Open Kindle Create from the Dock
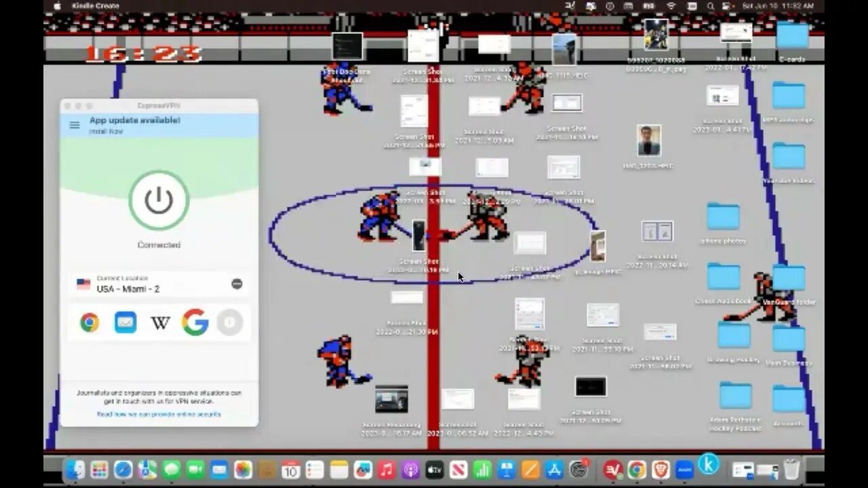The height and width of the screenshot is (488, 868). point(709,465)
